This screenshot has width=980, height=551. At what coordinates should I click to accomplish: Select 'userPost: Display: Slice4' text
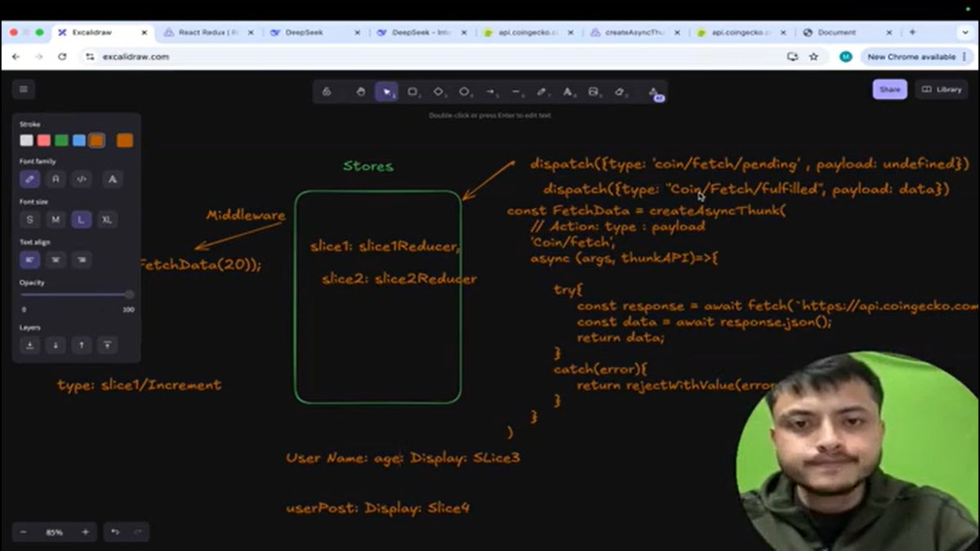coord(378,509)
